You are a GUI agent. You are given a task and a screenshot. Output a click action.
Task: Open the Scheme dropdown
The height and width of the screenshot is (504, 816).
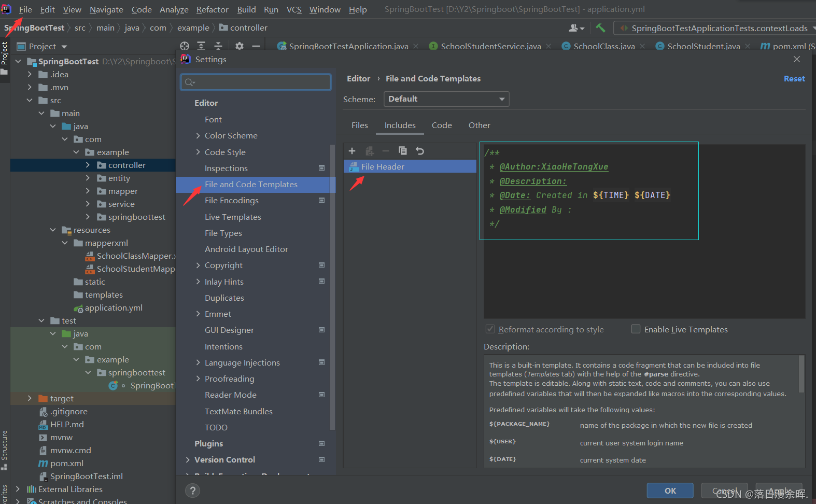point(446,99)
